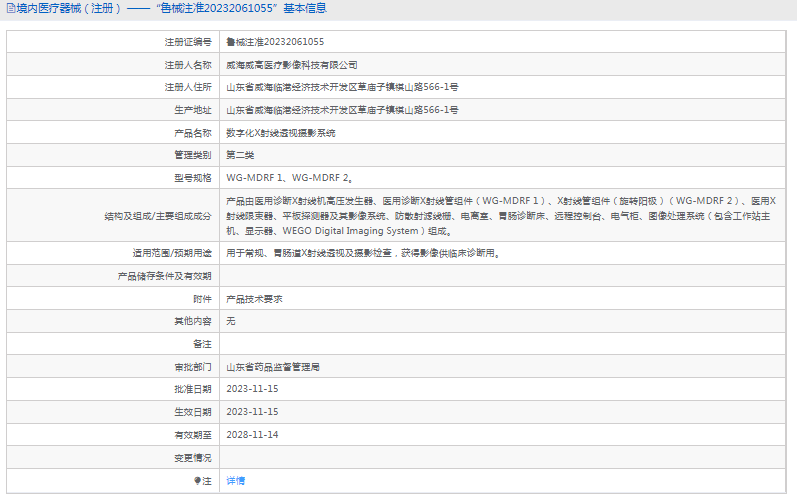Click the 适用范围 intended use text
Viewport: 797px width, 497px height.
[364, 253]
